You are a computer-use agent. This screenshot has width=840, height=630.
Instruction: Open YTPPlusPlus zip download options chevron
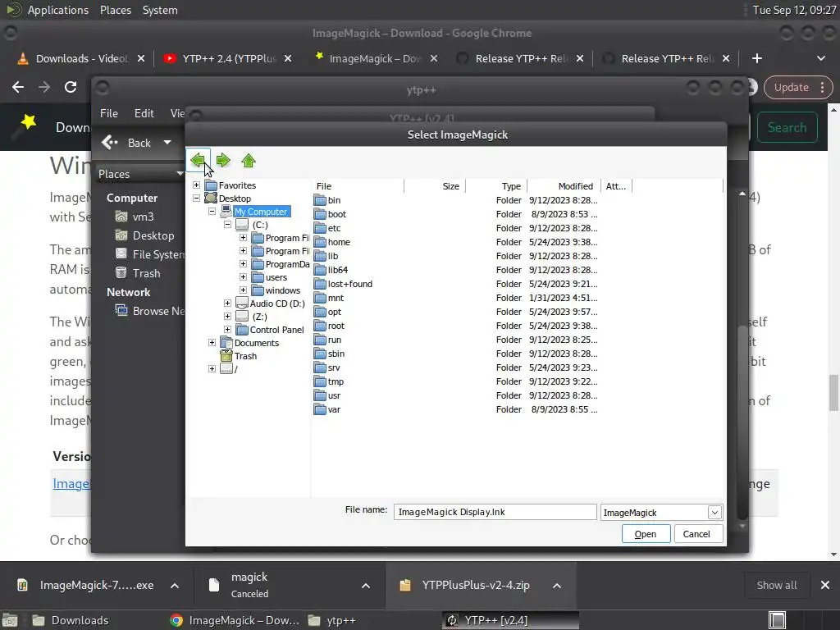click(557, 586)
